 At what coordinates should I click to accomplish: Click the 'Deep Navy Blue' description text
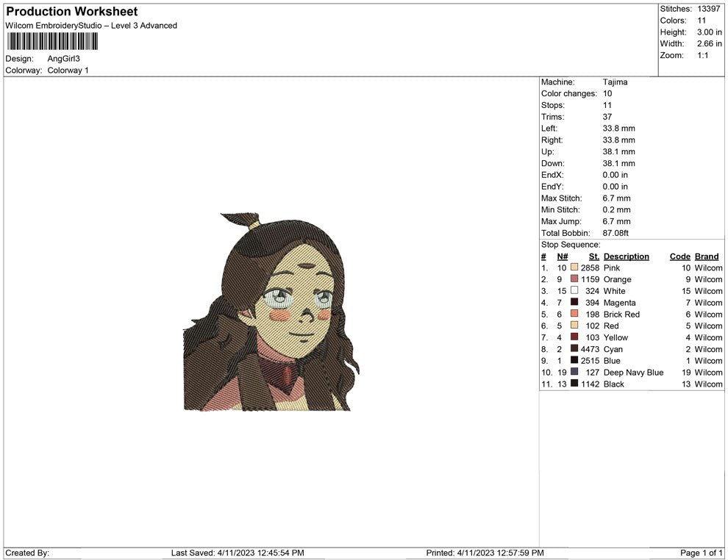(633, 372)
